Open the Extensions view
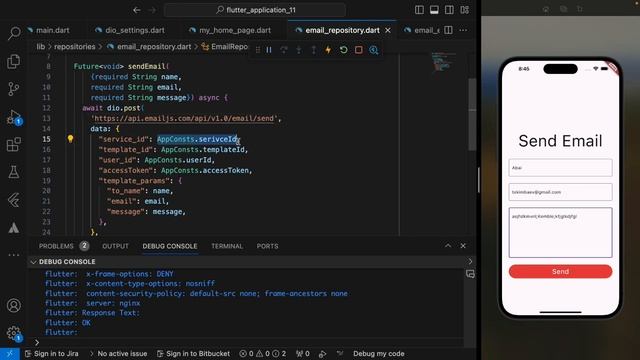Screen dimensions: 640x360 tap(14, 144)
